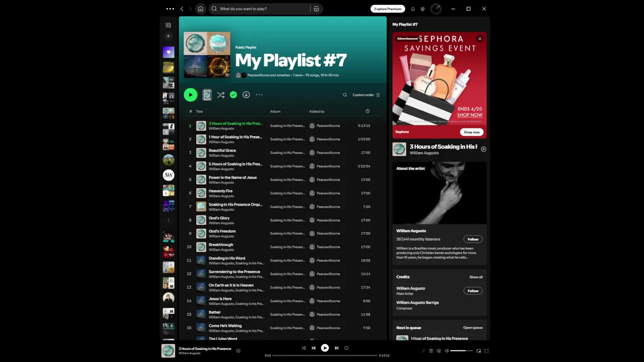This screenshot has width=644, height=362.
Task: Toggle shuffle in the player bar
Action: [x=303, y=348]
